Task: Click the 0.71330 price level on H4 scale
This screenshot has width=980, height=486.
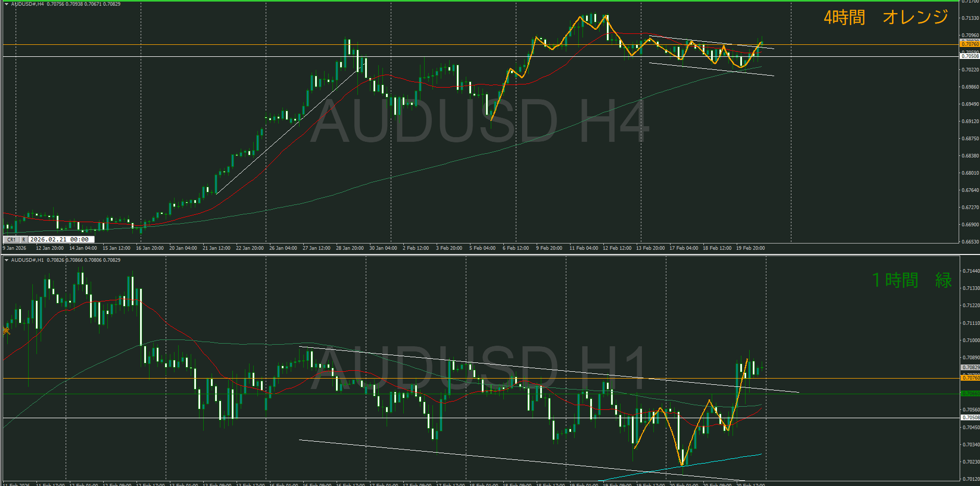Action: [x=970, y=18]
